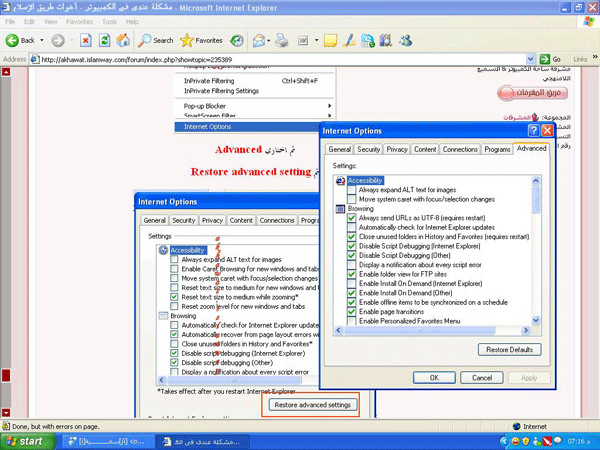The image size is (600, 450).
Task: Click the status bar error warning icon
Action: point(6,426)
